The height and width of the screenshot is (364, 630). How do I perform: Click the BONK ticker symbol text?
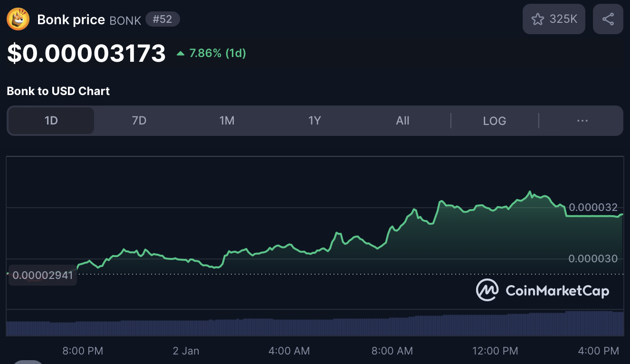pyautogui.click(x=125, y=20)
